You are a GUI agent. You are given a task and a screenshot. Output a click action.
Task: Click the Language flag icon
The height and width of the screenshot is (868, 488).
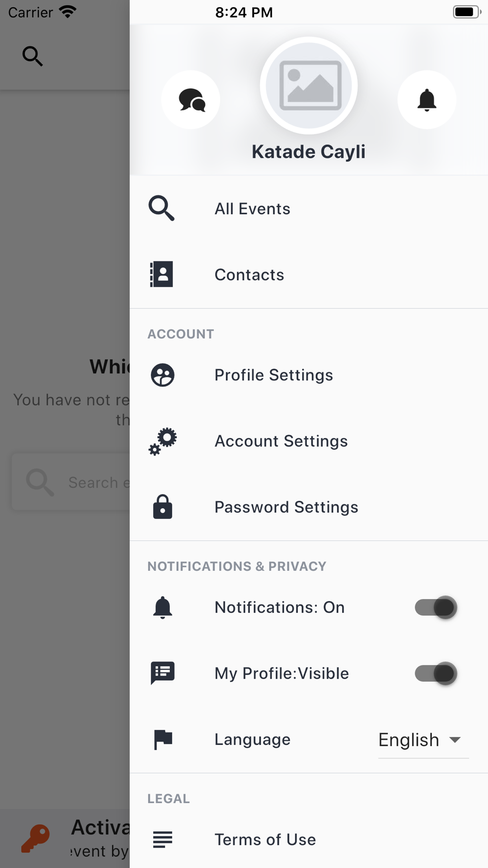[x=163, y=739]
